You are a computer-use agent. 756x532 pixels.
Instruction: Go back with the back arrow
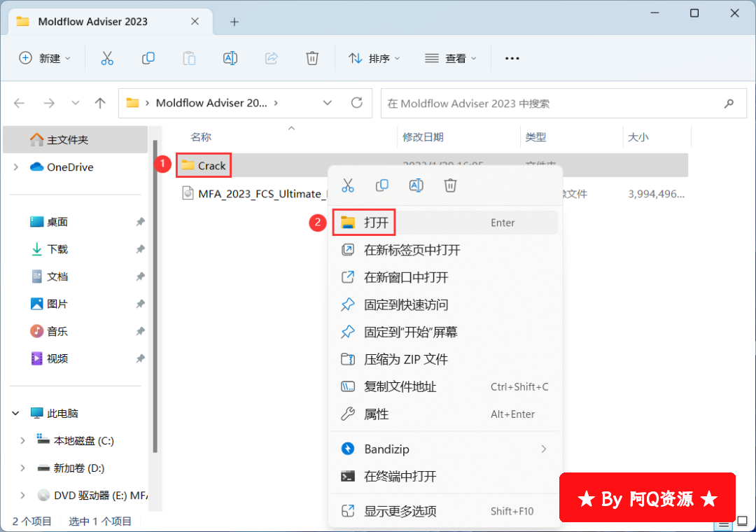click(20, 103)
